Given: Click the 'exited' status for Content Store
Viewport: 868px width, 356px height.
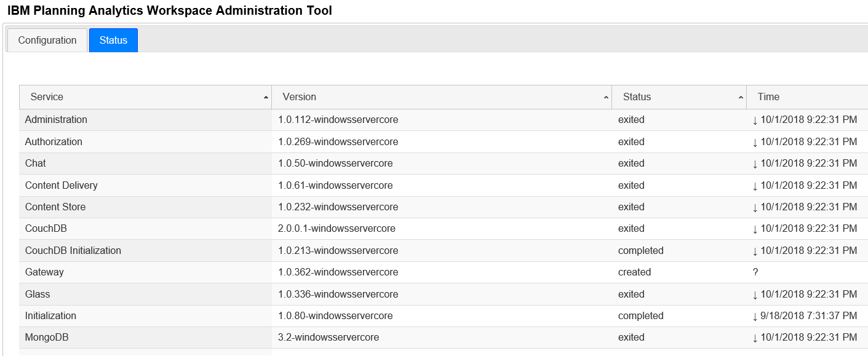Looking at the screenshot, I should (631, 207).
